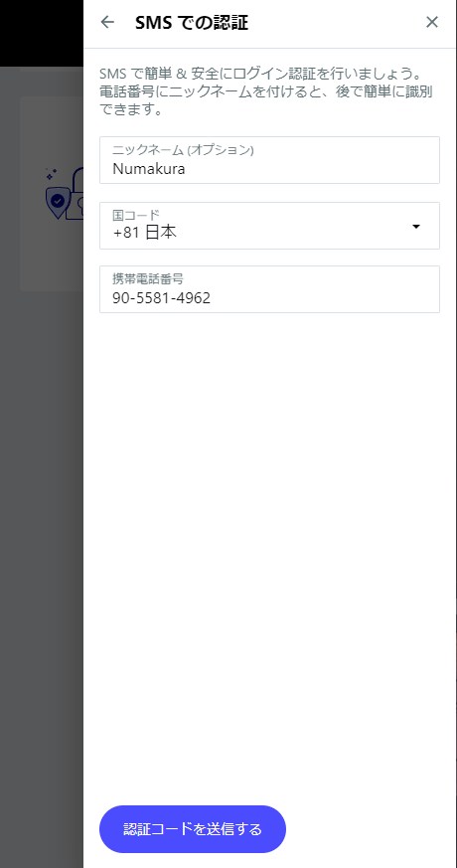457x868 pixels.
Task: Click the sparkle stars above the shield
Action: 51,174
